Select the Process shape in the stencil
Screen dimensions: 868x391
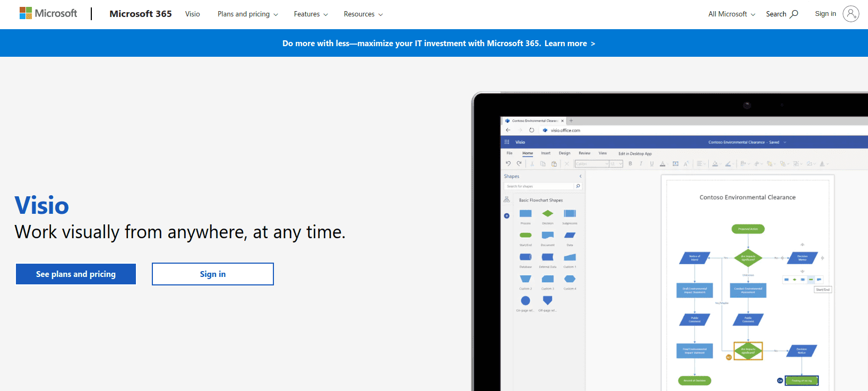[x=526, y=214]
